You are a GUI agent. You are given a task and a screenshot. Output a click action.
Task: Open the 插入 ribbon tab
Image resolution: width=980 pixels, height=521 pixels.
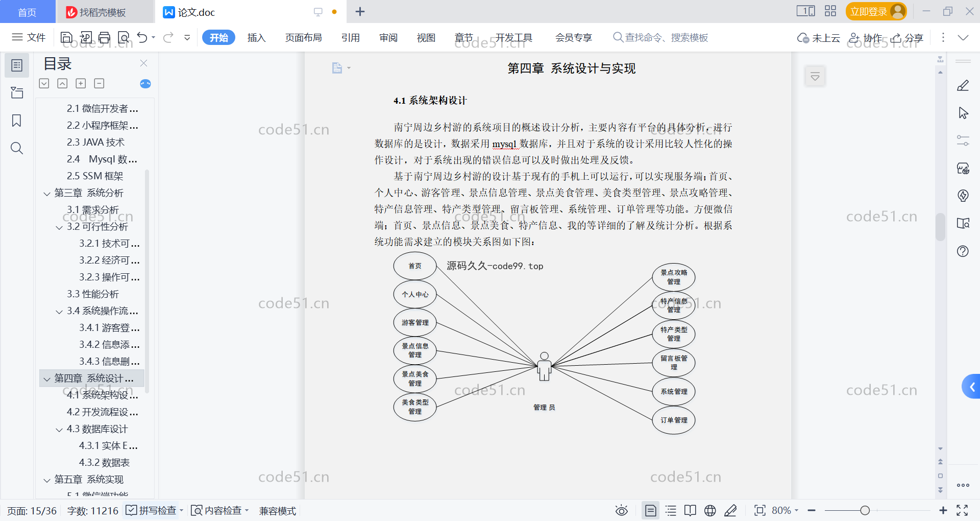tap(256, 37)
